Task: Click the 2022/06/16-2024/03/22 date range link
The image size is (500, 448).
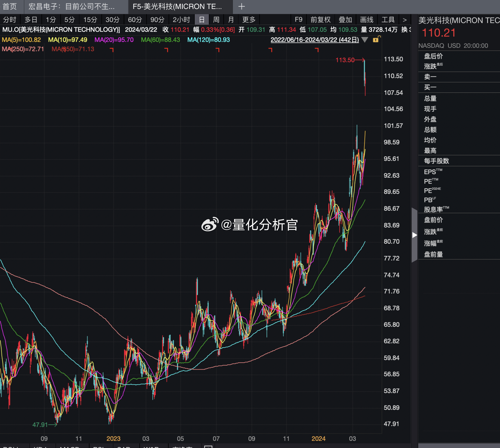Action: 315,40
